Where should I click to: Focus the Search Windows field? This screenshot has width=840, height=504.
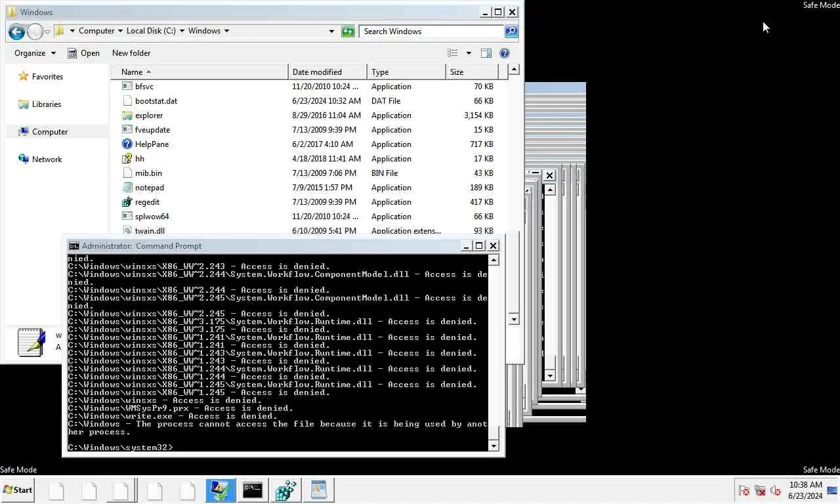point(431,31)
